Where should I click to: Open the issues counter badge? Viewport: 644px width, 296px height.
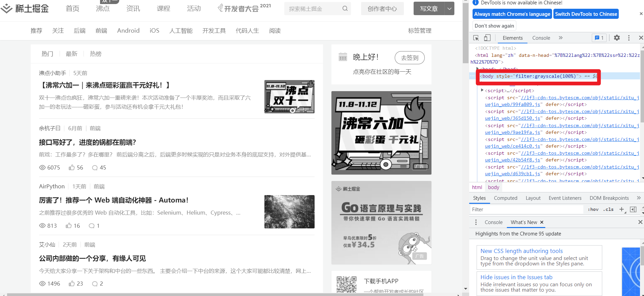tap(599, 38)
